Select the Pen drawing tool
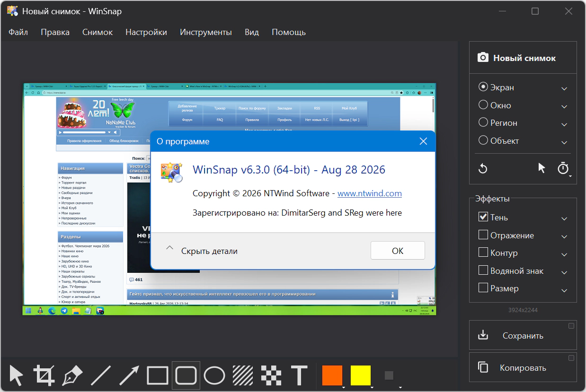The height and width of the screenshot is (392, 586). (72, 375)
